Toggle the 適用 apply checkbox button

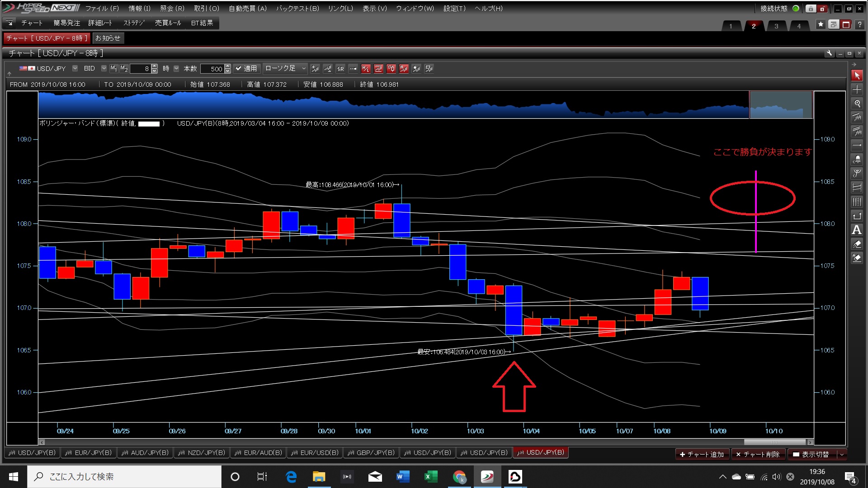pyautogui.click(x=246, y=69)
